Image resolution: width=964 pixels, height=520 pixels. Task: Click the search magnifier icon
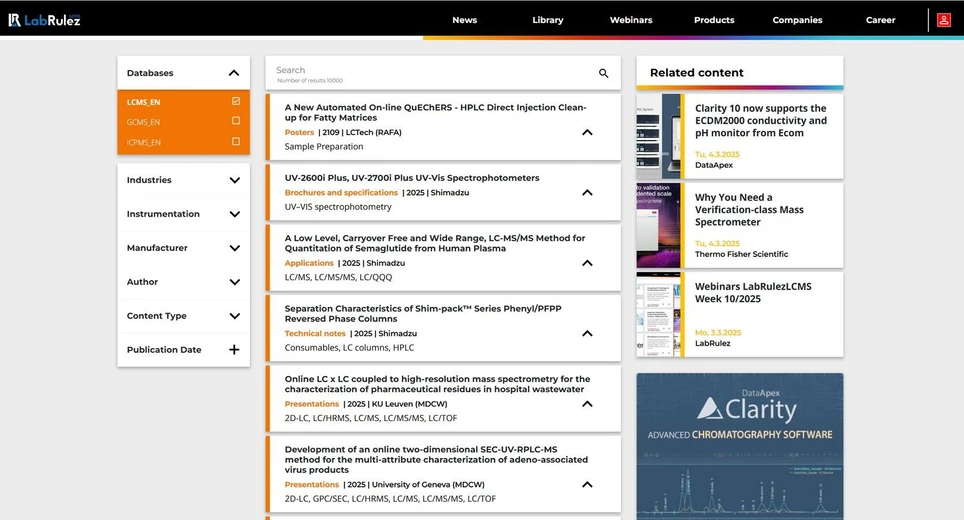point(603,73)
